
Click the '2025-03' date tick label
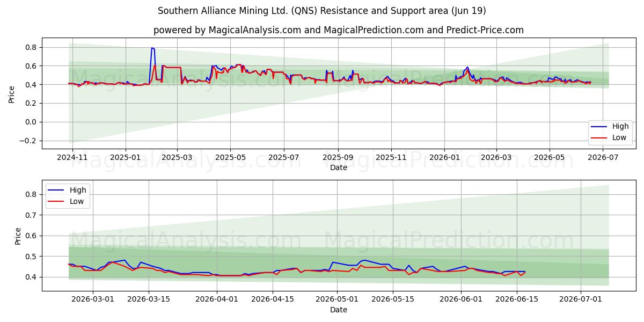177,158
